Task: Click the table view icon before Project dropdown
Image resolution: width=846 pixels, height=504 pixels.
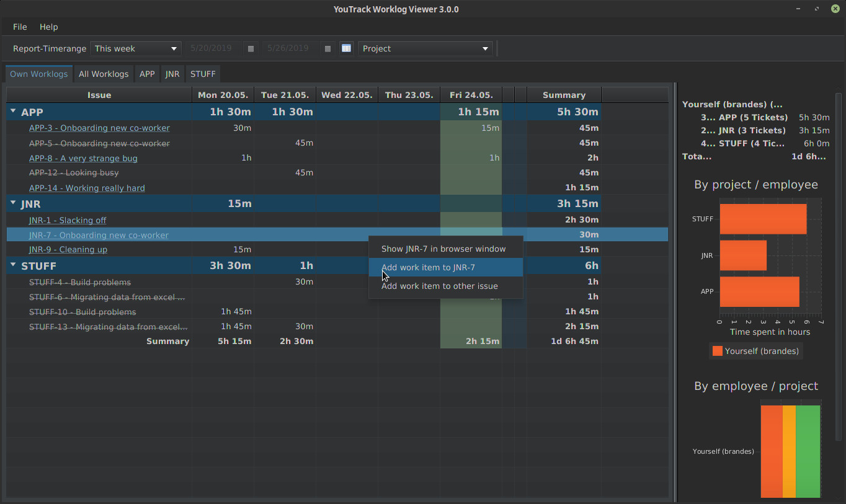Action: [347, 48]
